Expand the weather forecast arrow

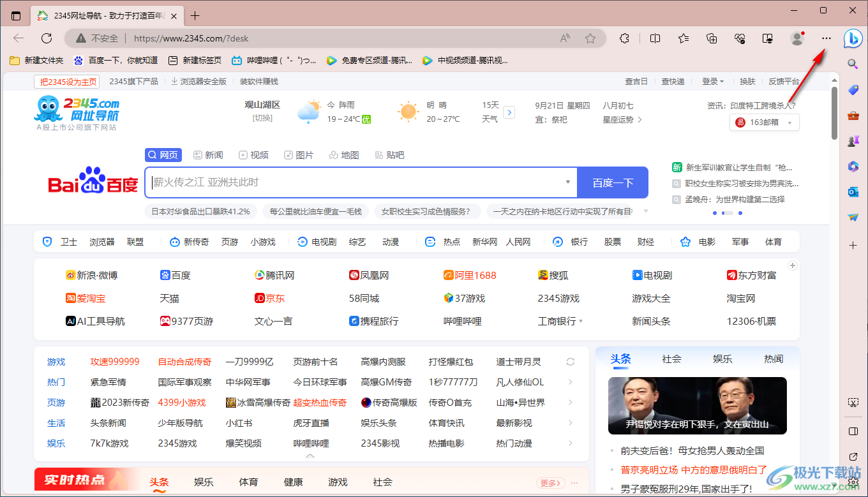[x=509, y=112]
